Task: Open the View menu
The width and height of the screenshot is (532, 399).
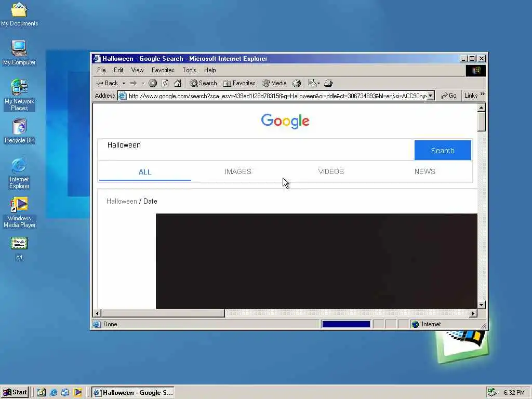Action: (137, 70)
